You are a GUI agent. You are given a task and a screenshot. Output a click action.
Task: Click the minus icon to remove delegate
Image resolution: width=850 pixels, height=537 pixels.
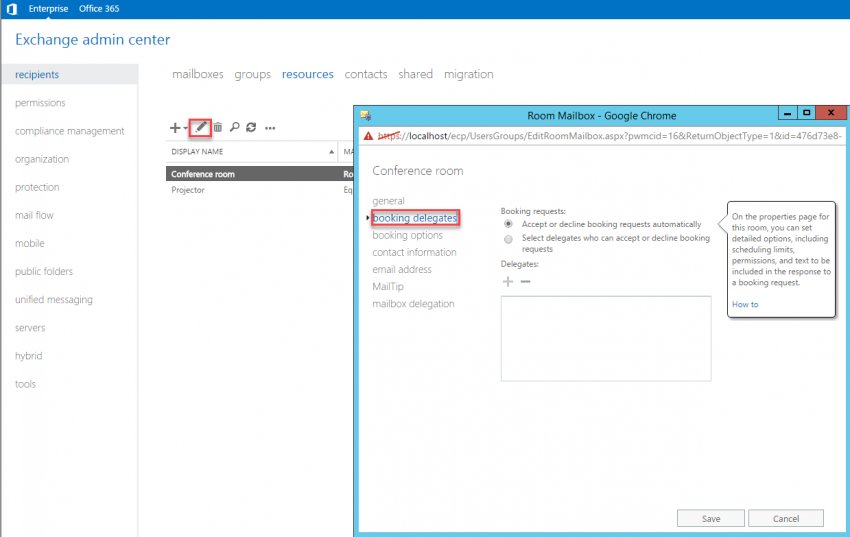[x=525, y=282]
